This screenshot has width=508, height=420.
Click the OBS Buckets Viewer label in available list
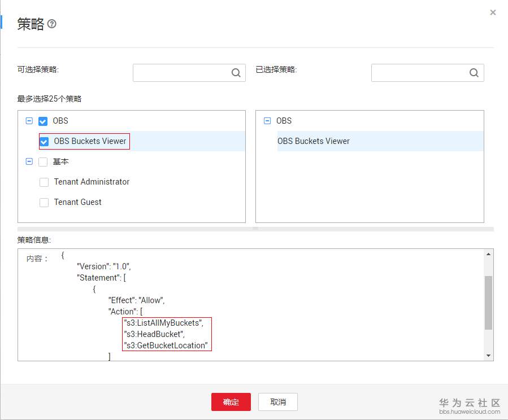pos(90,141)
